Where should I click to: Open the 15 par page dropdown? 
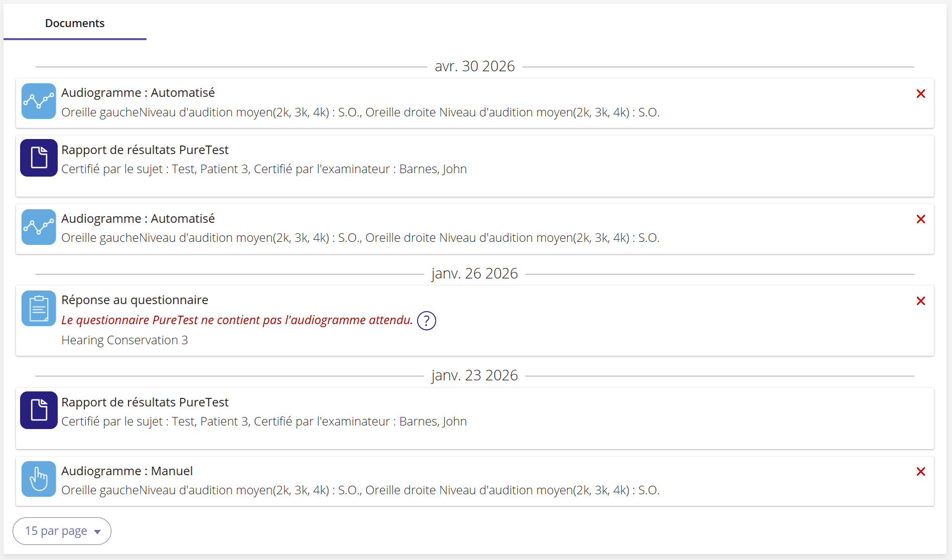pos(62,531)
